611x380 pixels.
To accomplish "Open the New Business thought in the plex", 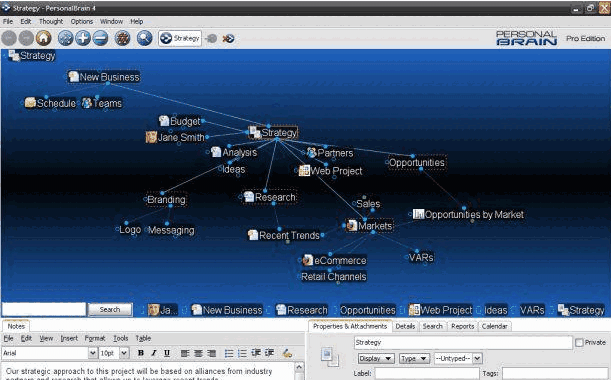I will pos(104,77).
